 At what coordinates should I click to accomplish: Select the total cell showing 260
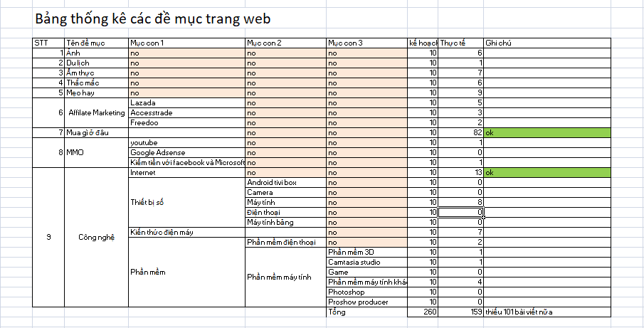(423, 312)
